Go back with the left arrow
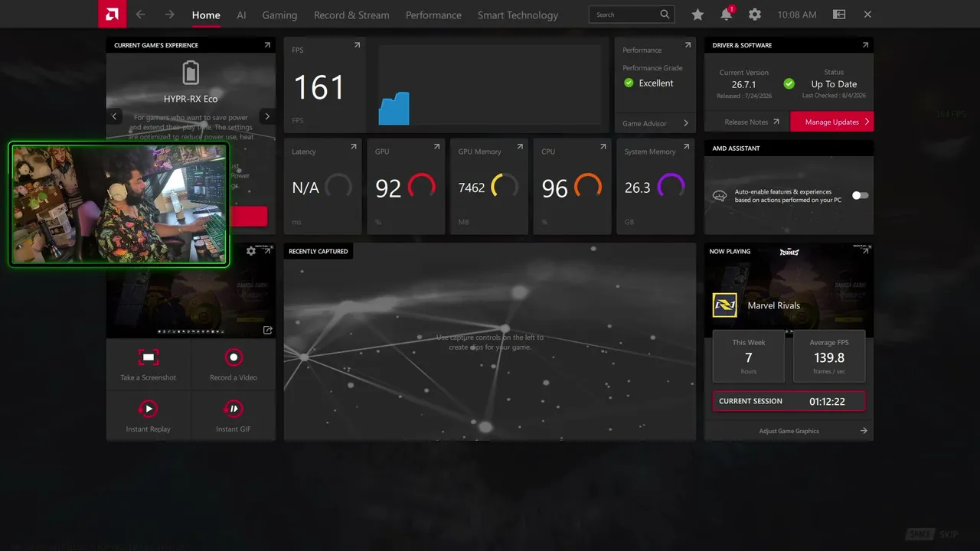 pyautogui.click(x=140, y=15)
